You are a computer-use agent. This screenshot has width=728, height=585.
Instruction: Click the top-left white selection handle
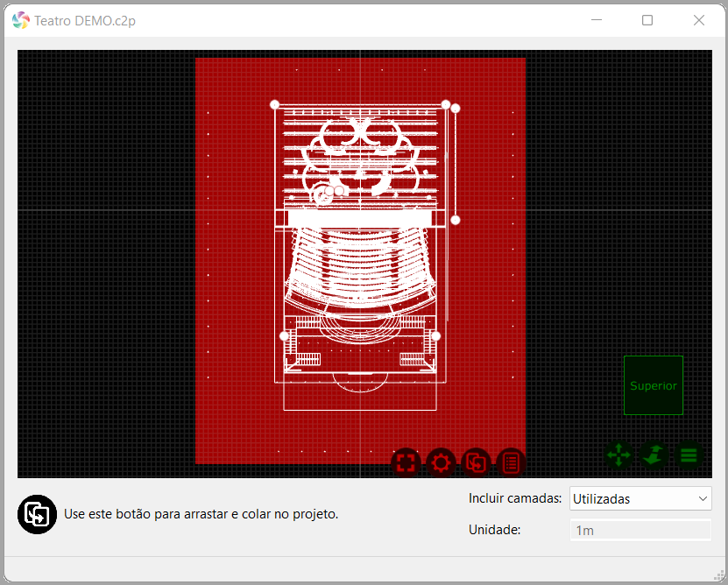pyautogui.click(x=274, y=104)
